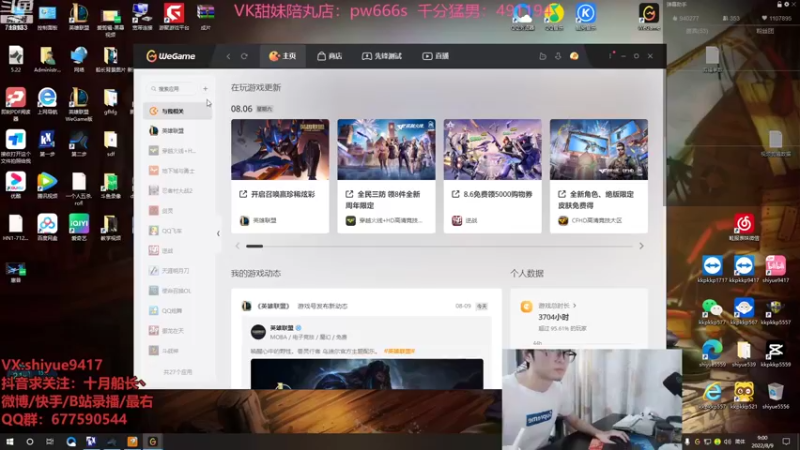Viewport: 800px width, 450px height.
Task: Open the WeChat desktop shortcut
Action: [x=712, y=311]
